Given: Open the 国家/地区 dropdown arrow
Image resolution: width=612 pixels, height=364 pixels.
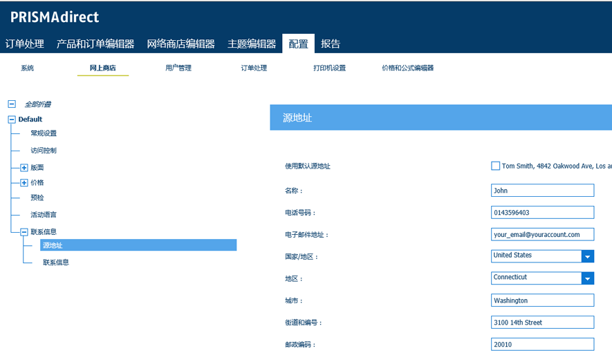Looking at the screenshot, I should tap(588, 256).
